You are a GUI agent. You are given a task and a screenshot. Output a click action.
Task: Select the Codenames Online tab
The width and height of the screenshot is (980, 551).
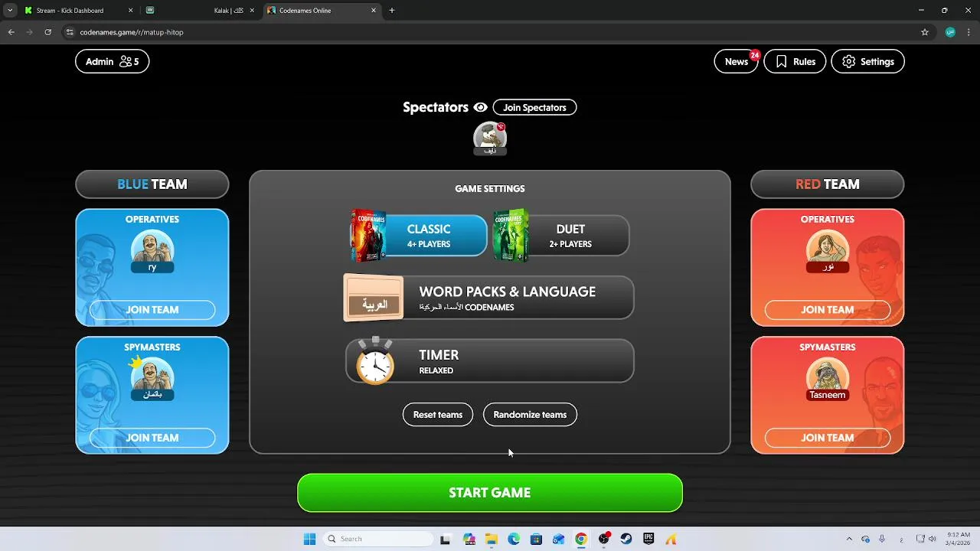click(x=322, y=11)
